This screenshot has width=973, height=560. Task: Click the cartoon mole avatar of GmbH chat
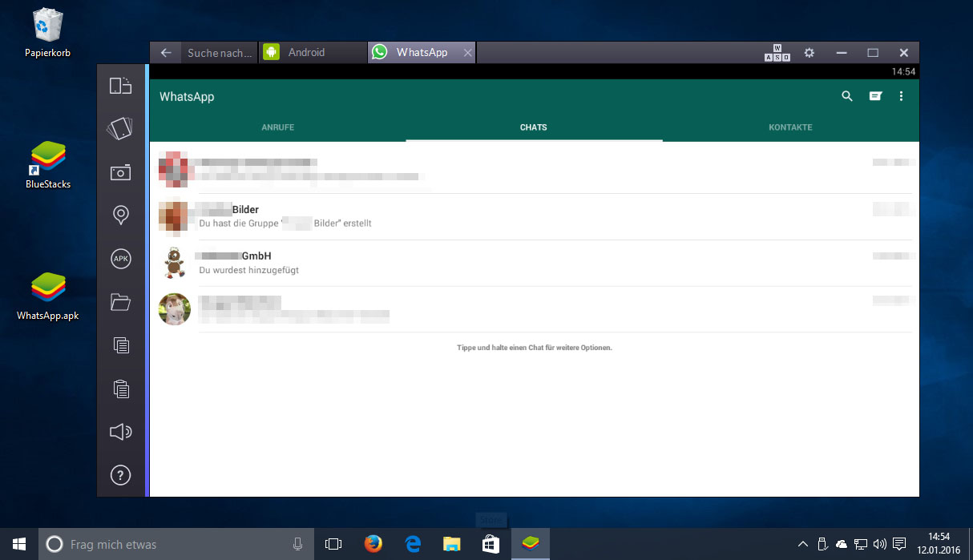tap(174, 263)
